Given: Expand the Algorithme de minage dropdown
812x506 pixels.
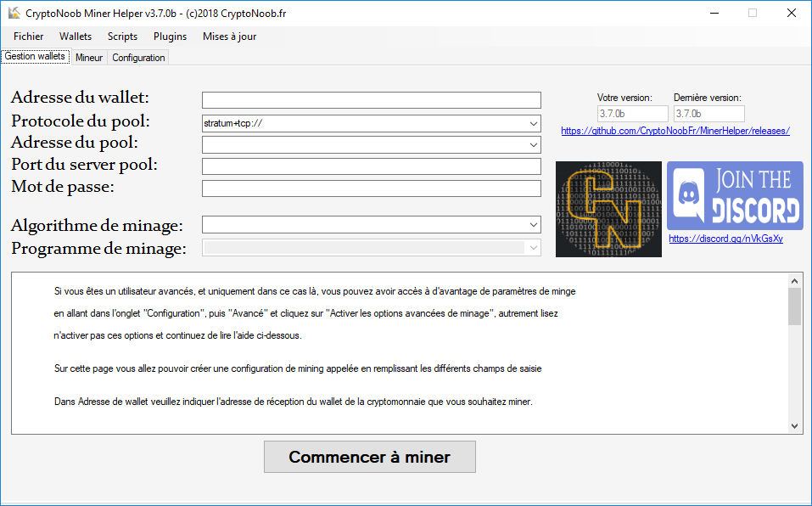Looking at the screenshot, I should tap(534, 225).
